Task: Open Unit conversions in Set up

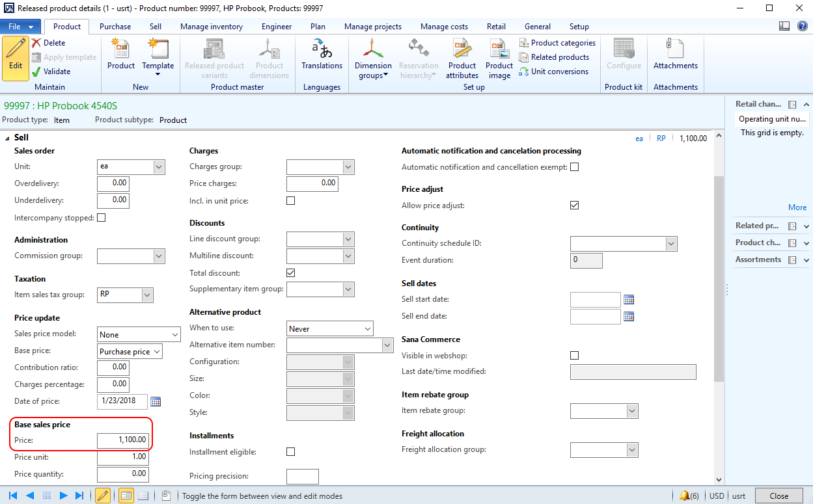Action: pos(553,72)
